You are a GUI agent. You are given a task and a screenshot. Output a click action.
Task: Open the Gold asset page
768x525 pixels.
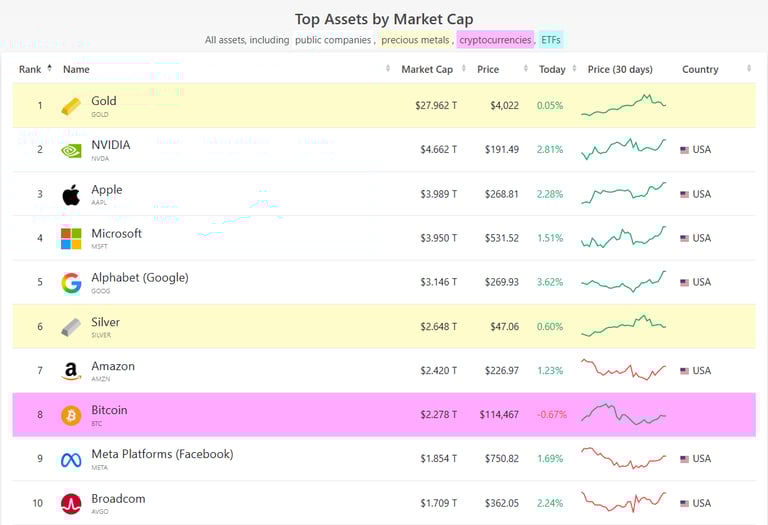[104, 101]
